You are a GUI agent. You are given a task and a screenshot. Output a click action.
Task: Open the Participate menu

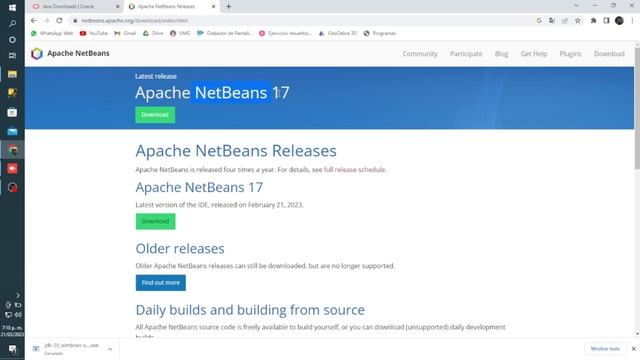click(x=466, y=54)
